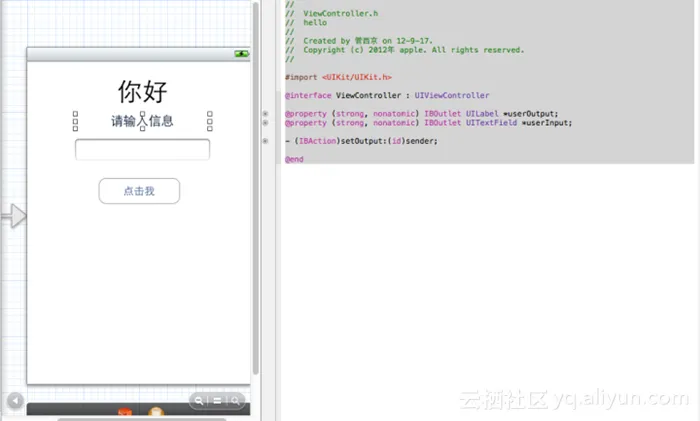Click the IBAction keyword
The height and width of the screenshot is (421, 700).
317,141
